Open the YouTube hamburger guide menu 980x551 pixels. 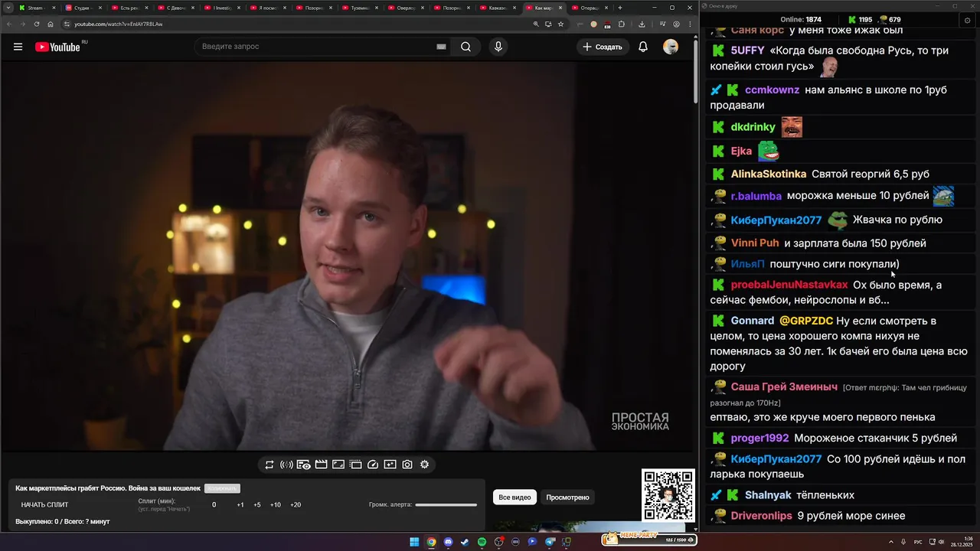(18, 47)
